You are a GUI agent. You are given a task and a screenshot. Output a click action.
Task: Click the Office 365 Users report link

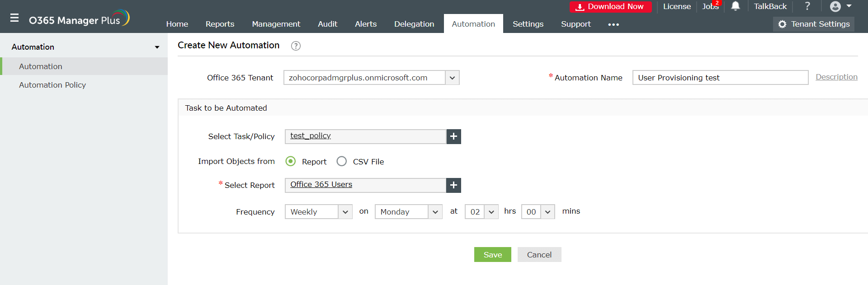coord(321,184)
